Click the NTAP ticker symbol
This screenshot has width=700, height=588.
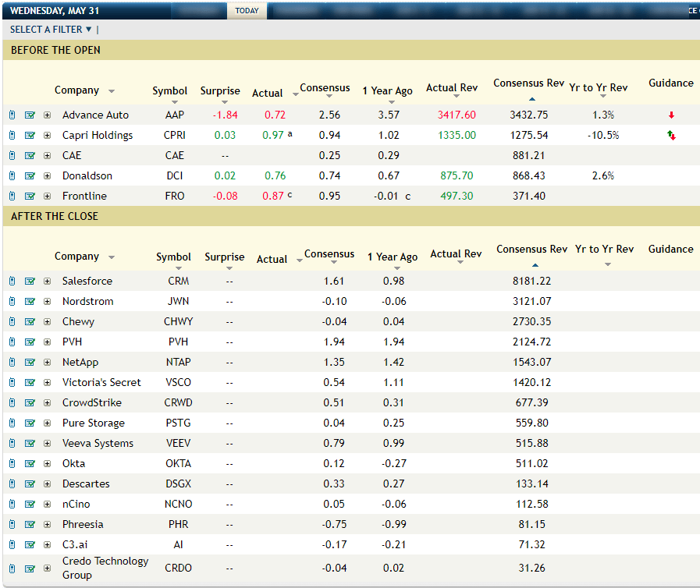click(x=178, y=363)
